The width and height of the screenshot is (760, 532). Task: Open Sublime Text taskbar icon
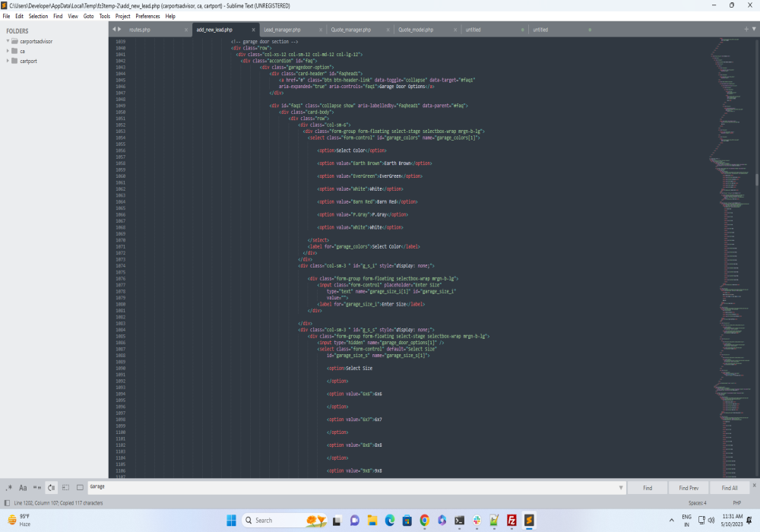[529, 521]
